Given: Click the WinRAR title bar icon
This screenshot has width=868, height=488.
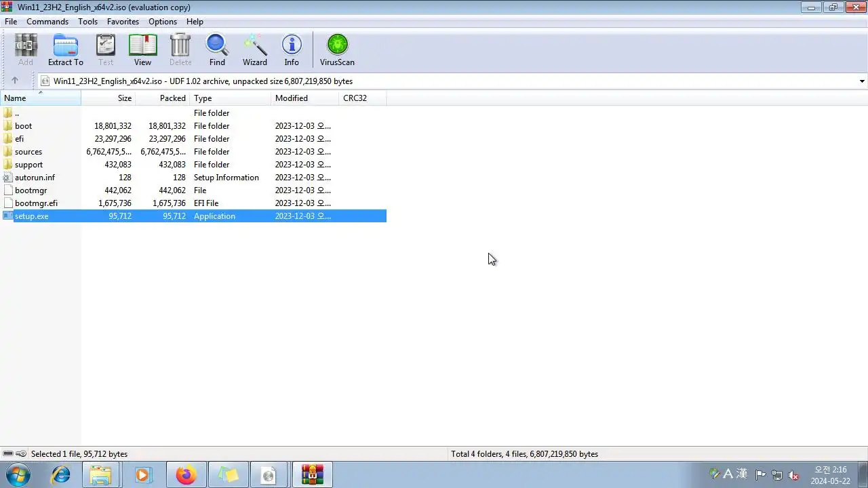Looking at the screenshot, I should pos(7,7).
